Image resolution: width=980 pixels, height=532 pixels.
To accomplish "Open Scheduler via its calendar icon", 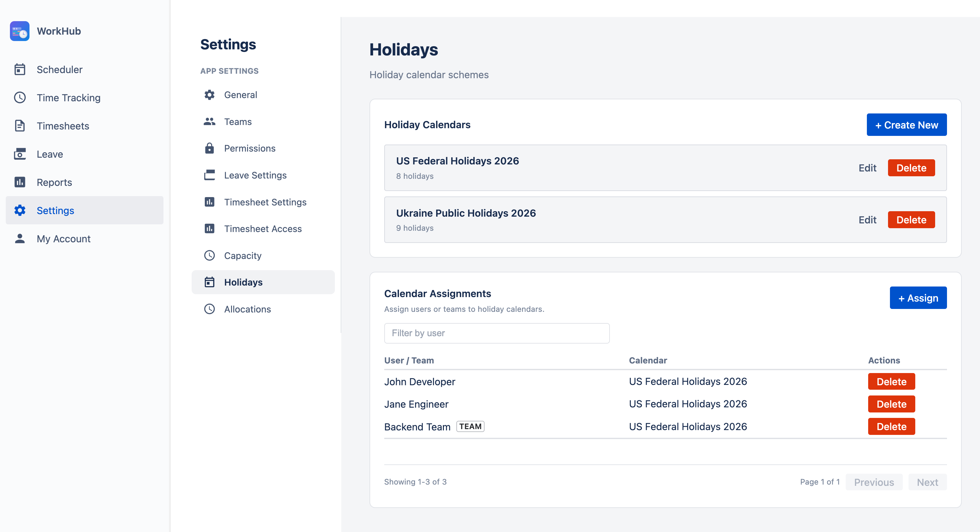I will click(x=20, y=70).
